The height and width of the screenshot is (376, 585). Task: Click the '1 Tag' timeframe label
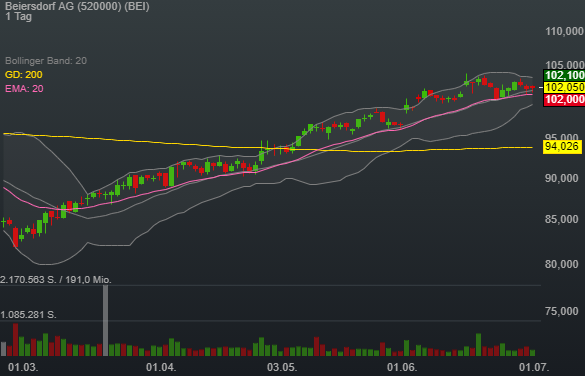coord(19,16)
